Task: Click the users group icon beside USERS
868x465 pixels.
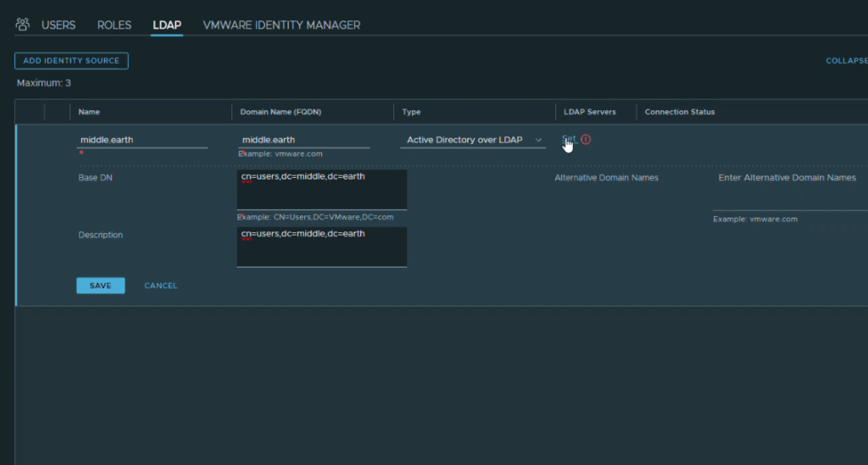Action: tap(24, 25)
